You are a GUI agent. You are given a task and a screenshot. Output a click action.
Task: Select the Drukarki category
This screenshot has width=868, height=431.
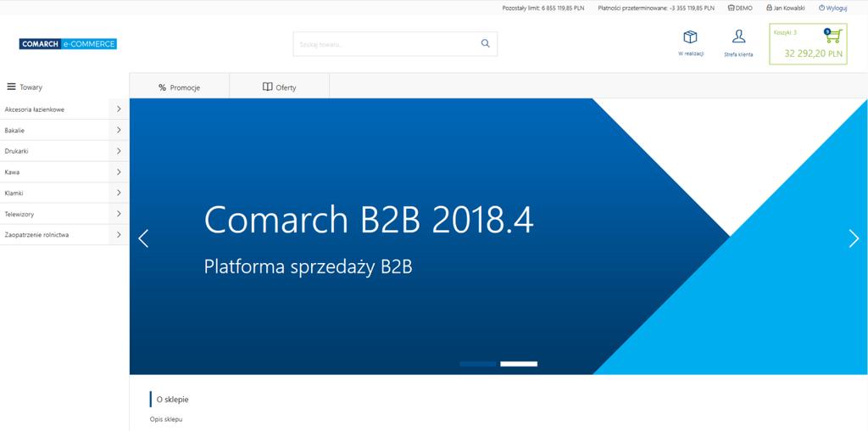click(x=17, y=151)
